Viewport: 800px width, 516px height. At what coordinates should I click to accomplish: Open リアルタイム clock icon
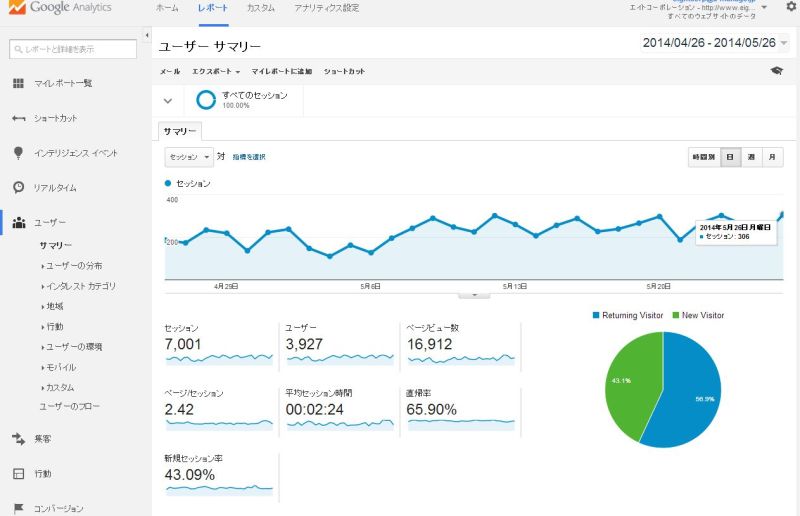click(18, 187)
